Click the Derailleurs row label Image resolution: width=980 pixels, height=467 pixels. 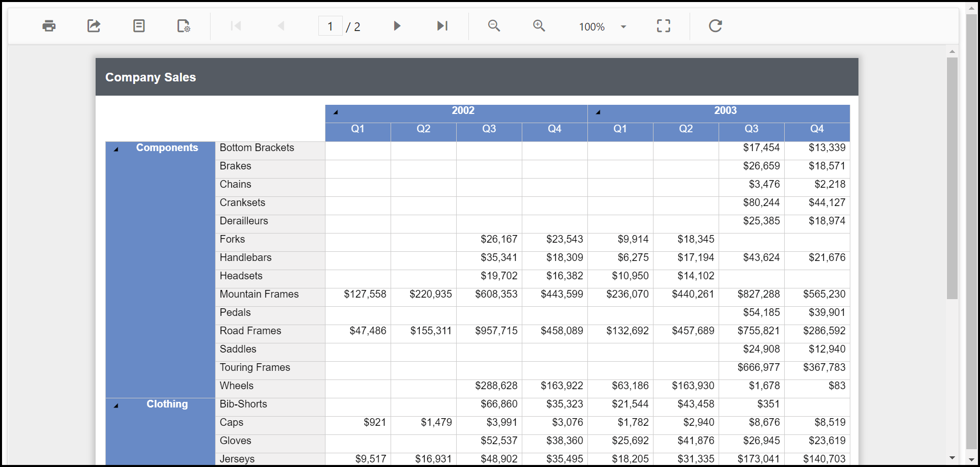244,221
